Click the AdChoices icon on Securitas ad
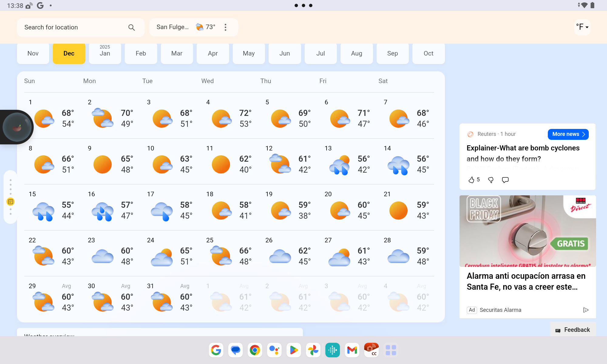Image resolution: width=607 pixels, height=364 pixels. 586,310
